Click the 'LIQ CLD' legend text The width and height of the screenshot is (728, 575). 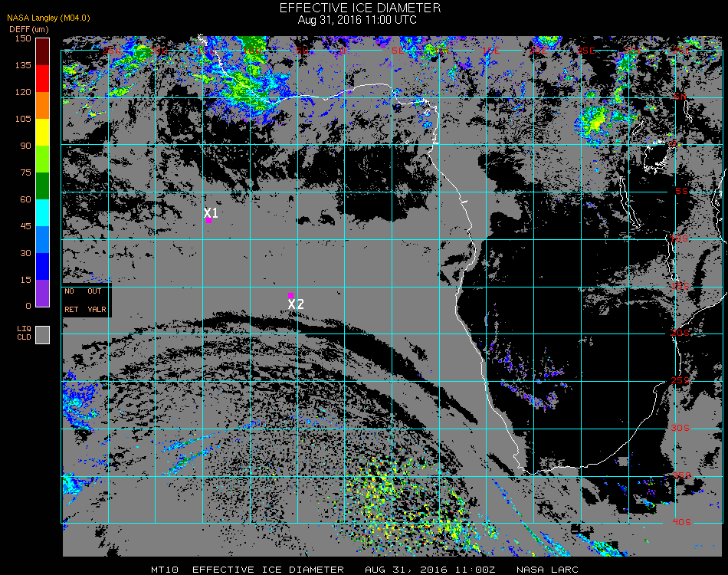(25, 333)
